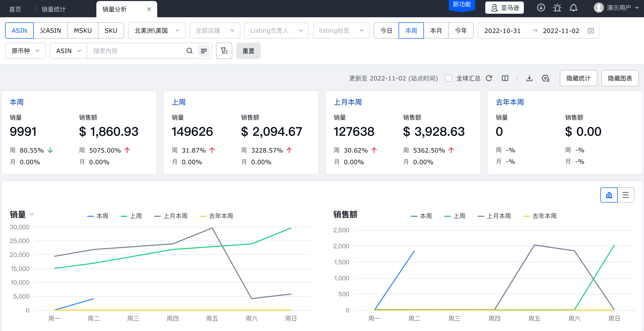The image size is (644, 331).
Task: Click the download center icon in top bar
Action: pyautogui.click(x=541, y=8)
